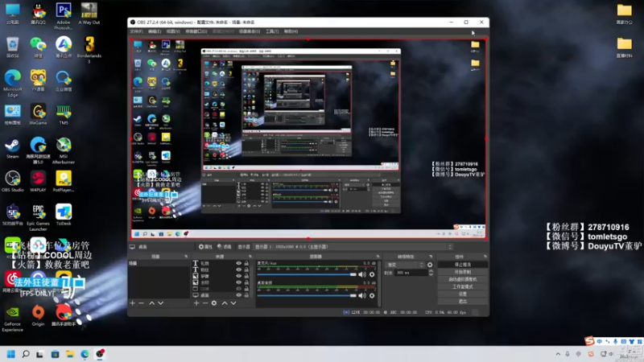Open transition properties gear next to 渐变

(430, 265)
